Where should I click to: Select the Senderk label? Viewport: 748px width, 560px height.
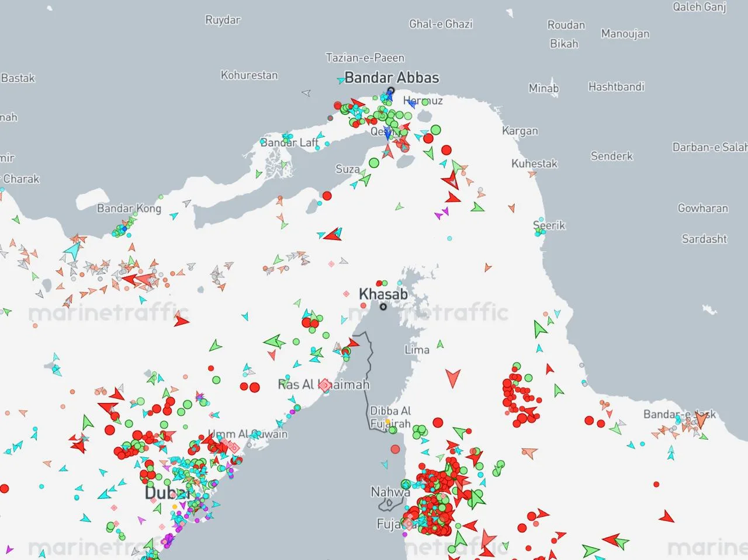click(x=612, y=156)
